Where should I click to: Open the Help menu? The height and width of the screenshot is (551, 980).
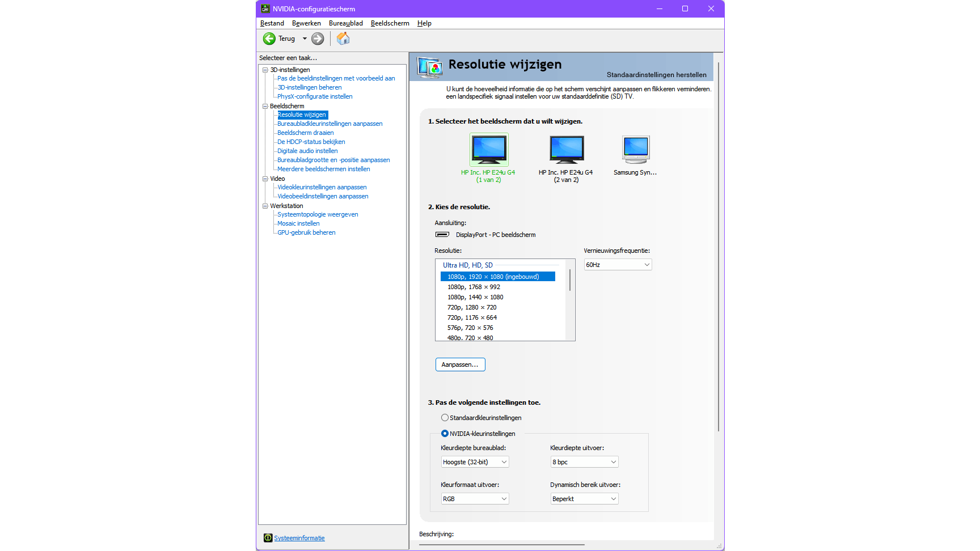pyautogui.click(x=424, y=23)
